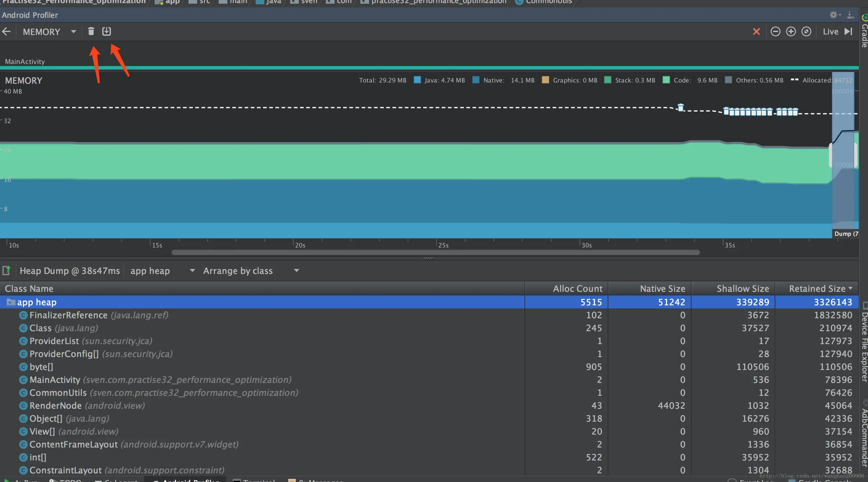Click shallow size value 110506 in byte[] row
The width and height of the screenshot is (868, 482).
752,367
